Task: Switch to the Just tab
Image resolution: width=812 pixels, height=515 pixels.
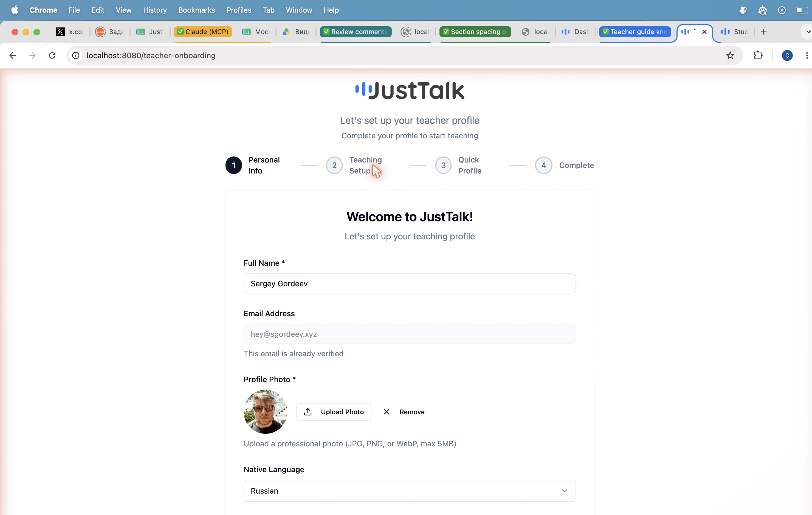Action: point(150,32)
